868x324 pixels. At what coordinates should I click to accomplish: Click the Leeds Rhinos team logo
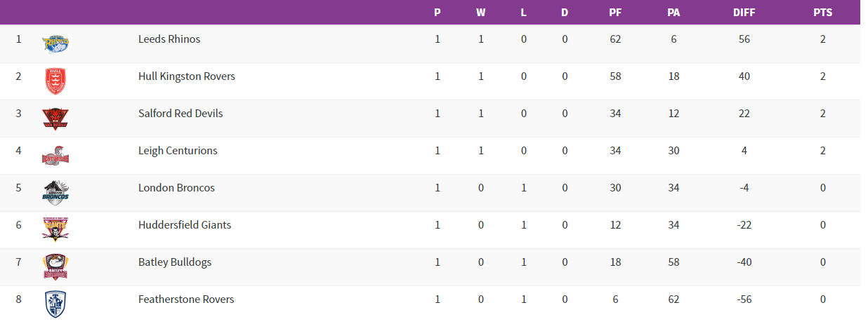55,43
